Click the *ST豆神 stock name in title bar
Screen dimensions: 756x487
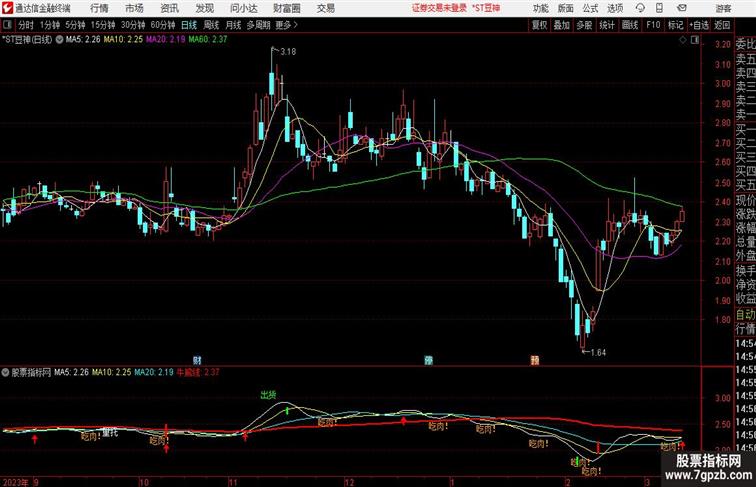pyautogui.click(x=486, y=8)
